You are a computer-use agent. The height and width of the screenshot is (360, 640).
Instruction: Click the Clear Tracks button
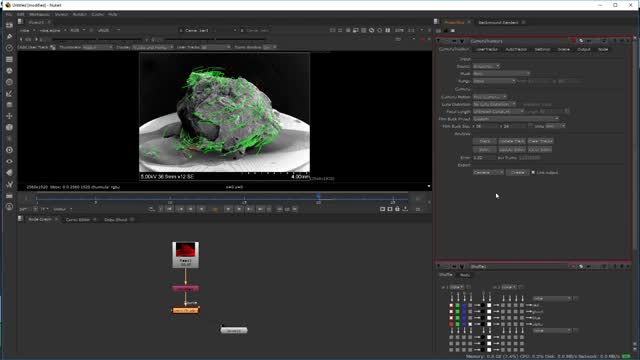tap(540, 141)
